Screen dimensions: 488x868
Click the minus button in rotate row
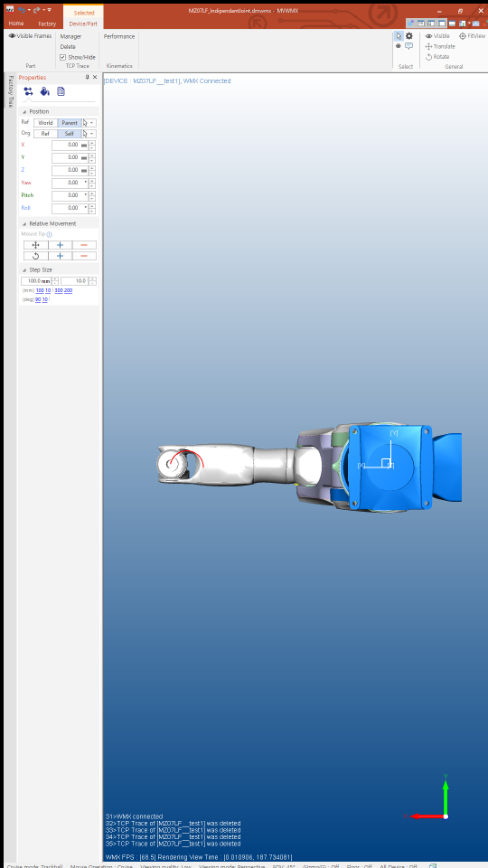point(84,256)
